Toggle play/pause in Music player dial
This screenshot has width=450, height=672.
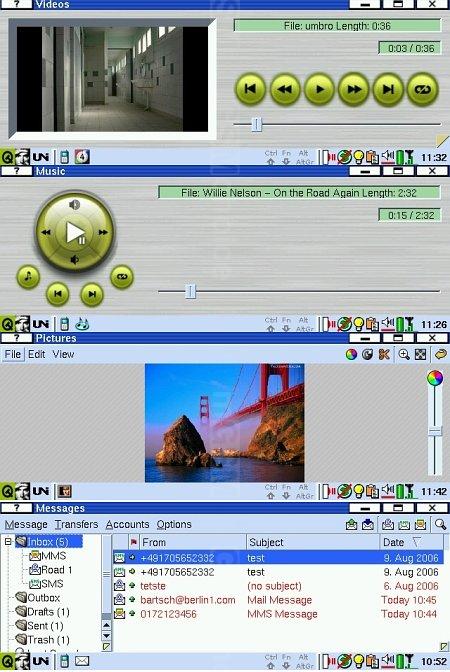tap(75, 233)
